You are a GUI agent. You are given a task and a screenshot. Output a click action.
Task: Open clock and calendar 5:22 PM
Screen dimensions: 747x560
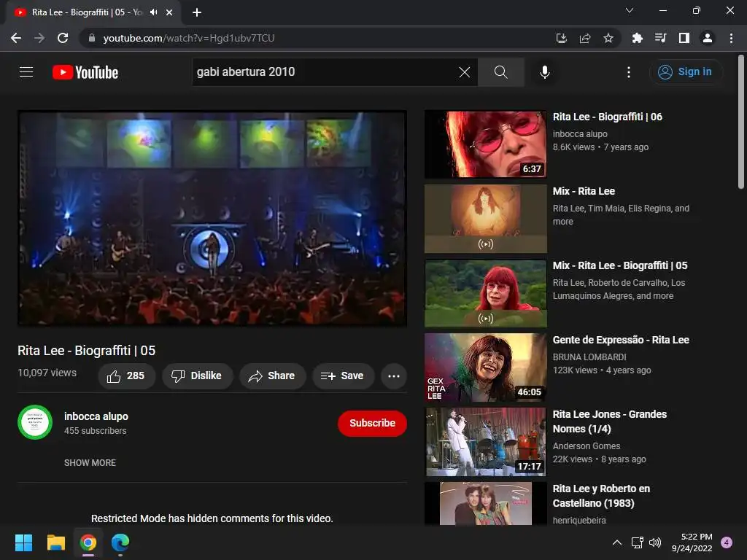692,542
